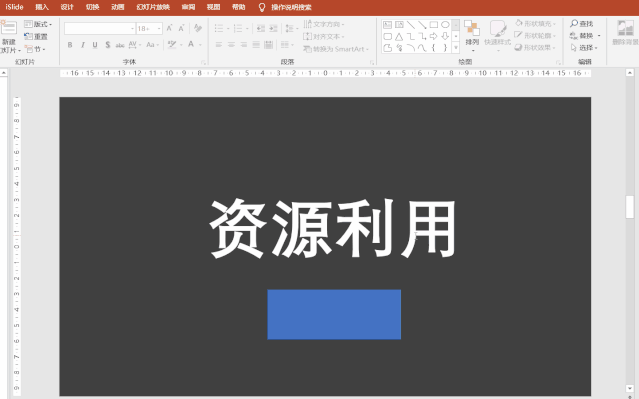Screen dimensions: 639x399
Task: Open the 动画 animations tab
Action: [118, 7]
